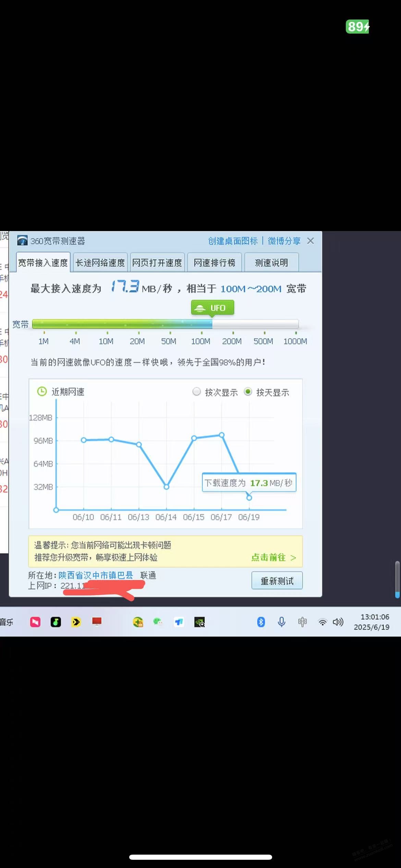Click the green clock icon beside 近期网速
401x868 pixels.
[x=42, y=391]
